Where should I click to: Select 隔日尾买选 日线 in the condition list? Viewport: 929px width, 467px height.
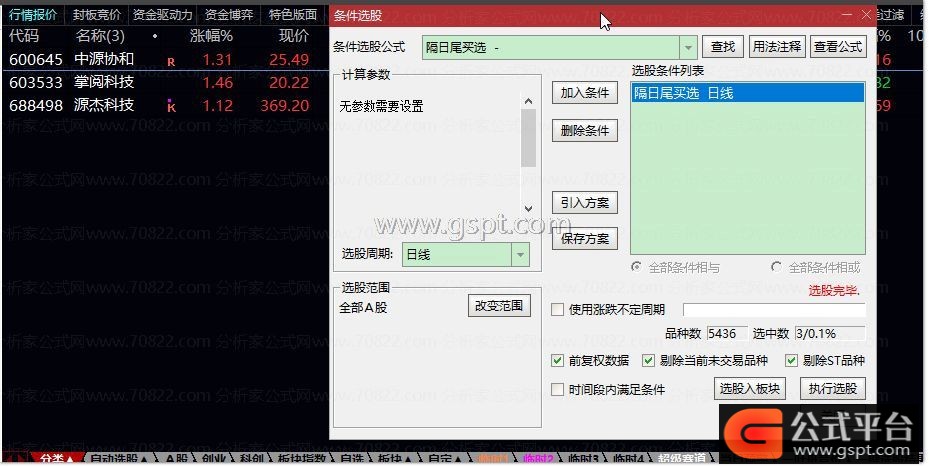point(746,93)
